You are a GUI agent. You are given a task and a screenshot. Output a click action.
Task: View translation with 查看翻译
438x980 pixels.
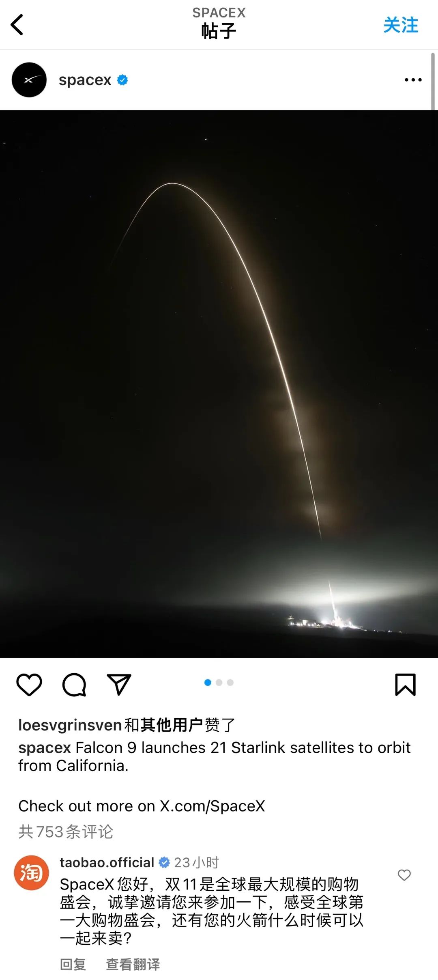pyautogui.click(x=133, y=964)
